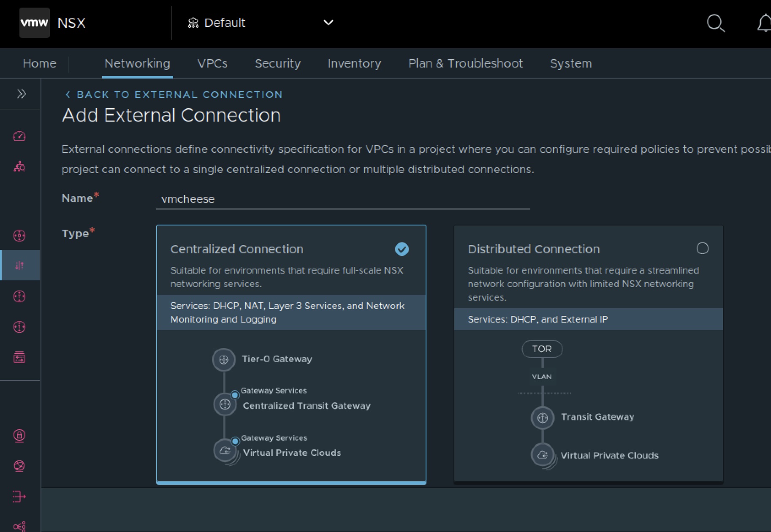This screenshot has height=532, width=771.
Task: Open Tier-0 Gateways sidebar icon with center square
Action: tap(19, 236)
